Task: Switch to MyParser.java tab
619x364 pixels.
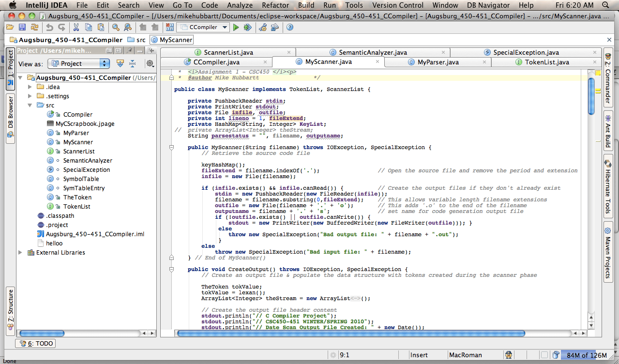Action: pos(438,62)
